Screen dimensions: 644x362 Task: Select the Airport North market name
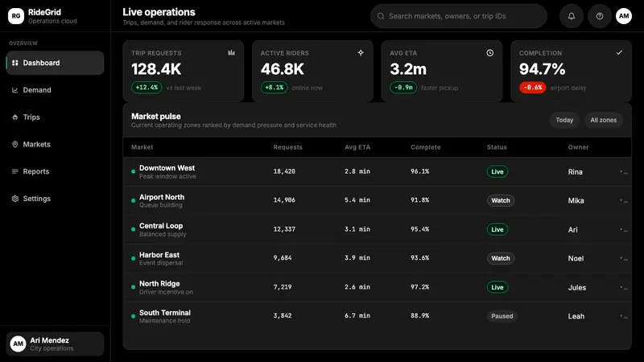click(162, 197)
